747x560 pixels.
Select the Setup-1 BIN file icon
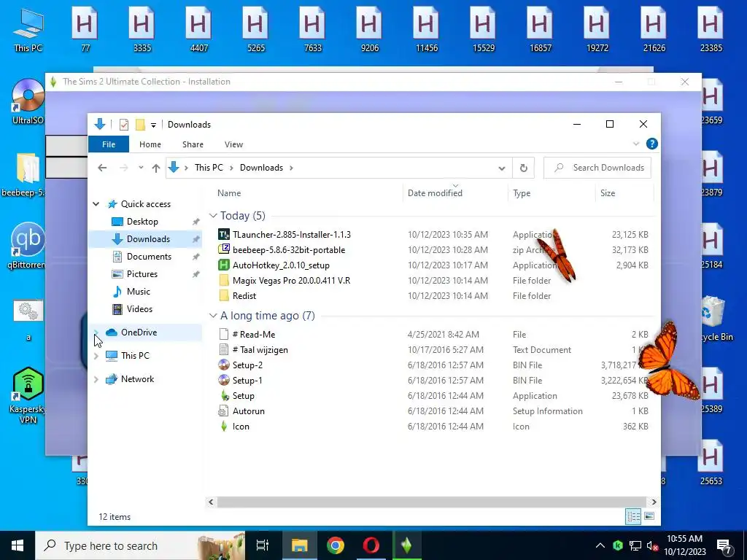point(224,380)
